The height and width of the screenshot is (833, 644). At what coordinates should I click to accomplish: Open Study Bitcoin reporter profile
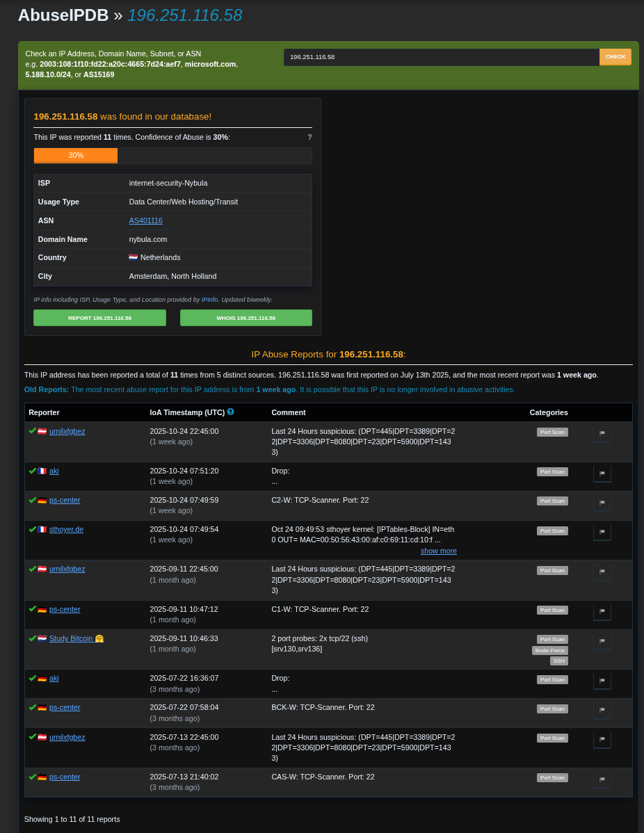[x=71, y=638]
